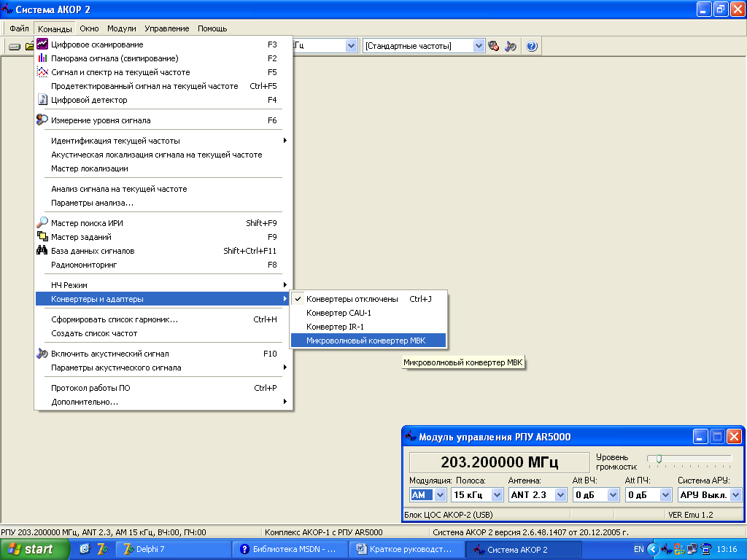This screenshot has width=747, height=560.
Task: Click toolbar help question-mark icon
Action: pyautogui.click(x=532, y=46)
